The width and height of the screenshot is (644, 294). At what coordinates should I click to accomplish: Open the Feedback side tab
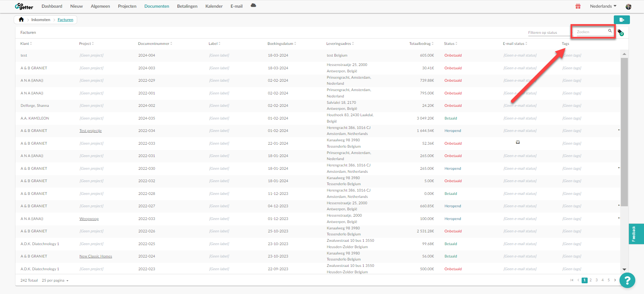click(x=636, y=234)
